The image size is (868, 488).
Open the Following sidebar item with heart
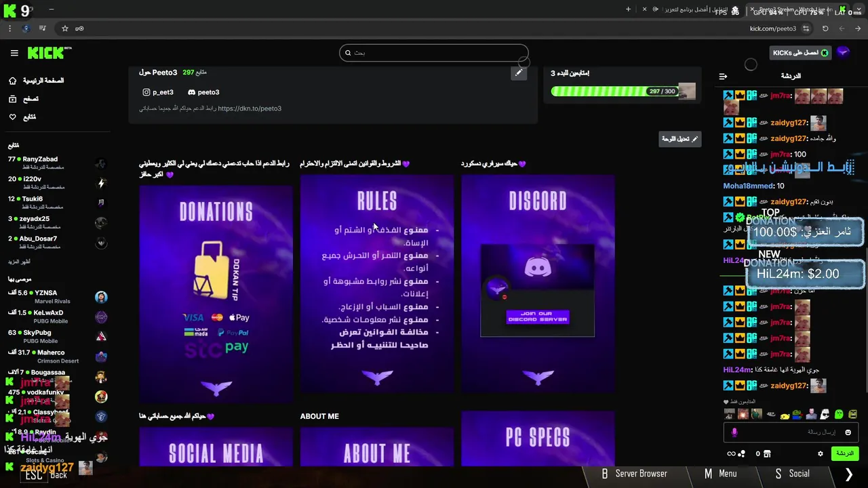[22, 117]
